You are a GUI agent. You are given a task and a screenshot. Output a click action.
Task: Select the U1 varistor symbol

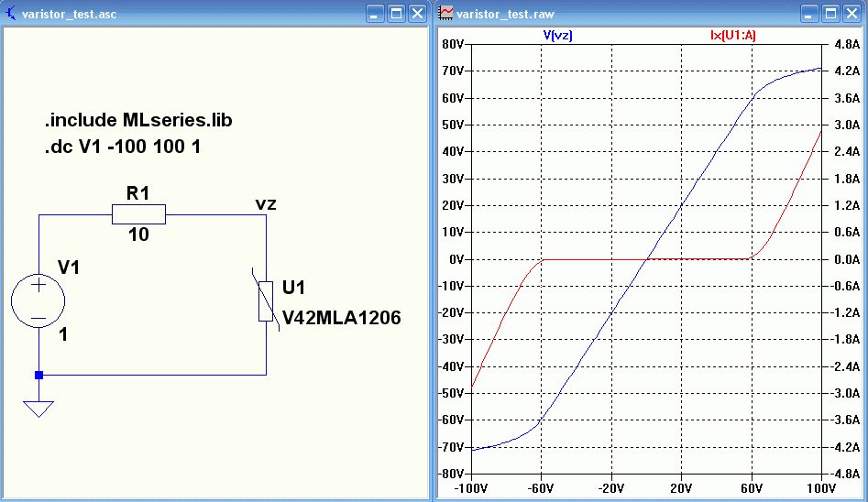coord(267,300)
